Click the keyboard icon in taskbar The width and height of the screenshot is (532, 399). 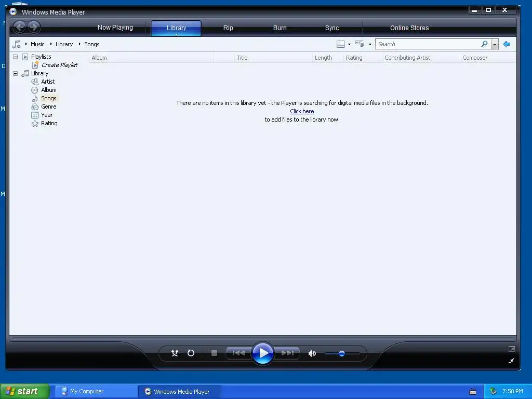473,392
